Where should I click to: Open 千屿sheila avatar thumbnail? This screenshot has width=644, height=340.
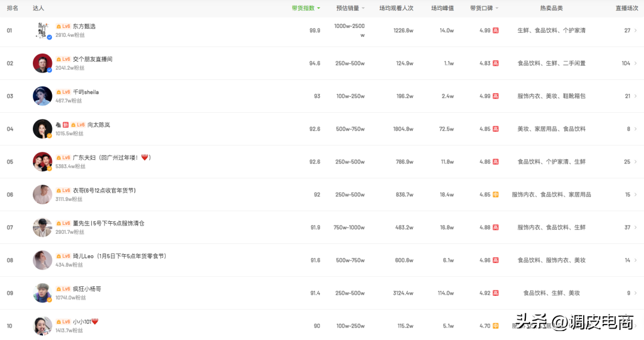tap(42, 96)
